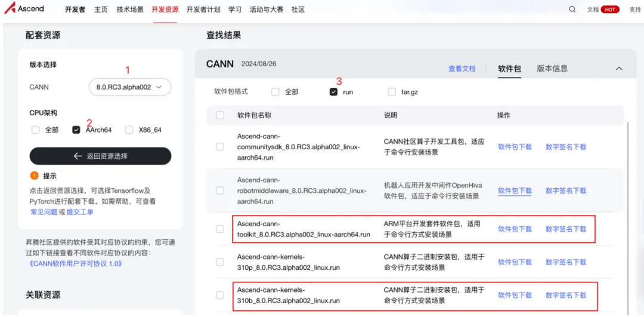Open the search magnifier icon
The width and height of the screenshot is (644, 317).
click(572, 10)
